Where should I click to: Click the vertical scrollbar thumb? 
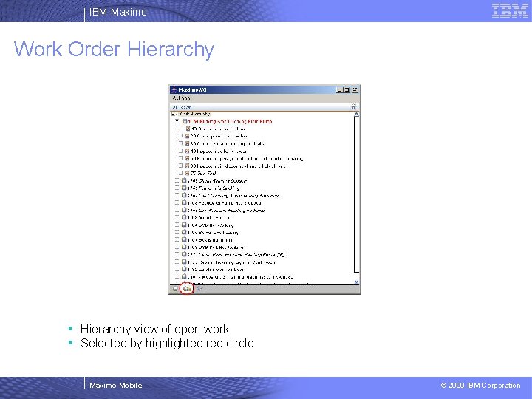[356, 195]
